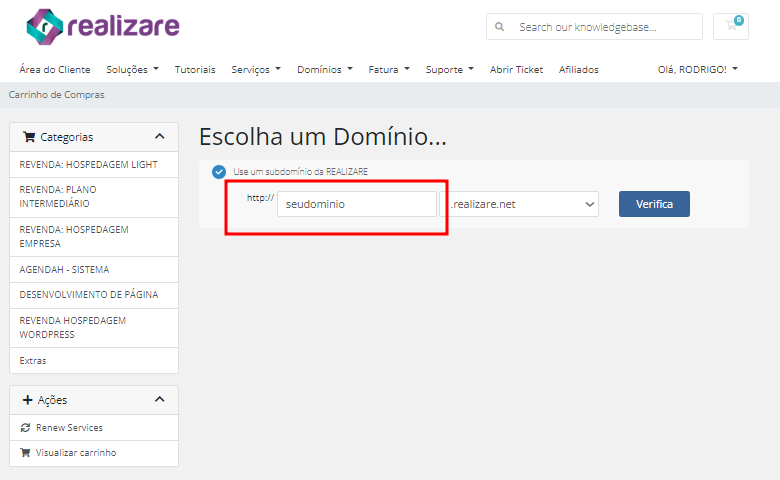This screenshot has width=780, height=480.
Task: Open the shopping cart icon in header
Action: [x=731, y=26]
